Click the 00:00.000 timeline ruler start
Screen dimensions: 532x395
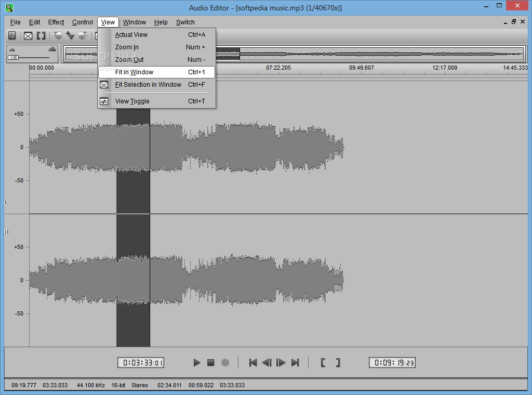coord(42,68)
